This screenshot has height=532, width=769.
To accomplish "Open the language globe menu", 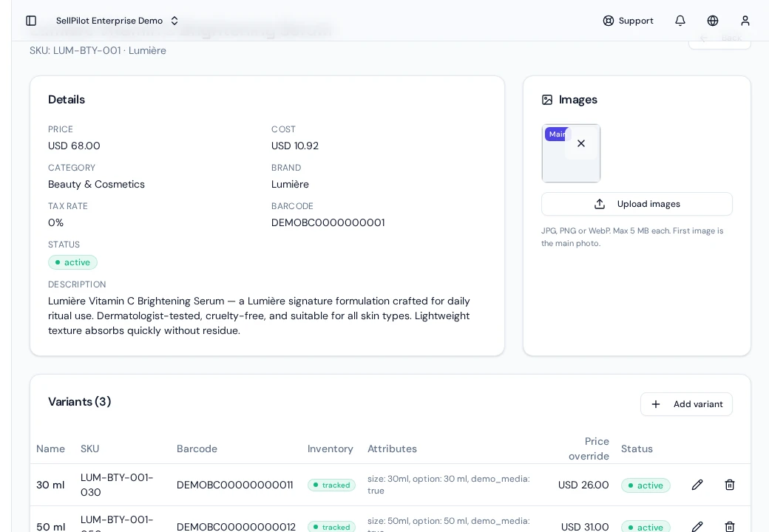I will (713, 21).
